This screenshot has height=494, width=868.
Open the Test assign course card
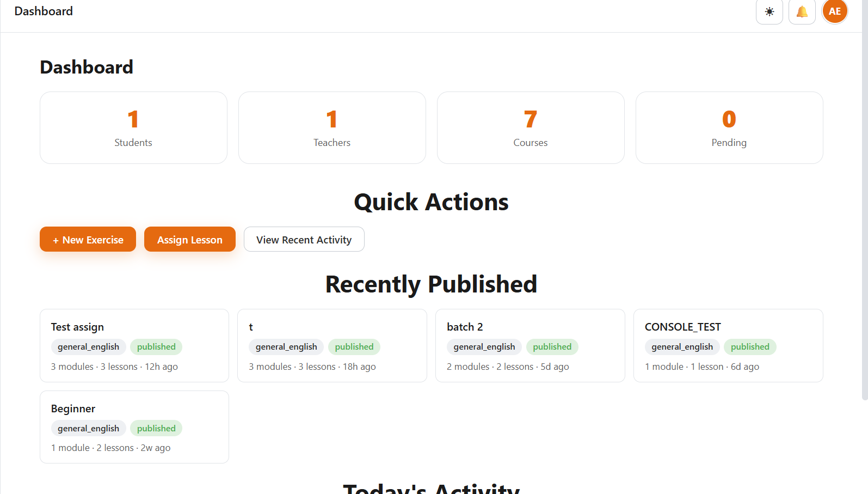[134, 345]
